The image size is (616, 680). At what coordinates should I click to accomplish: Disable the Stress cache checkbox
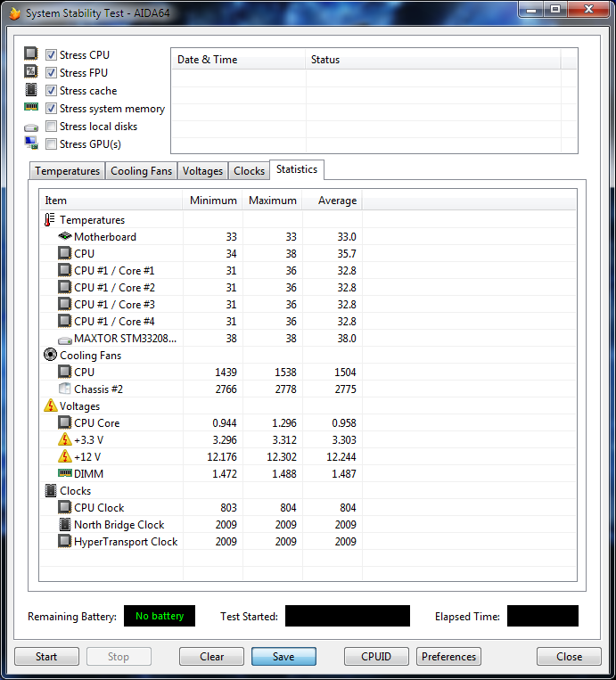(x=52, y=91)
